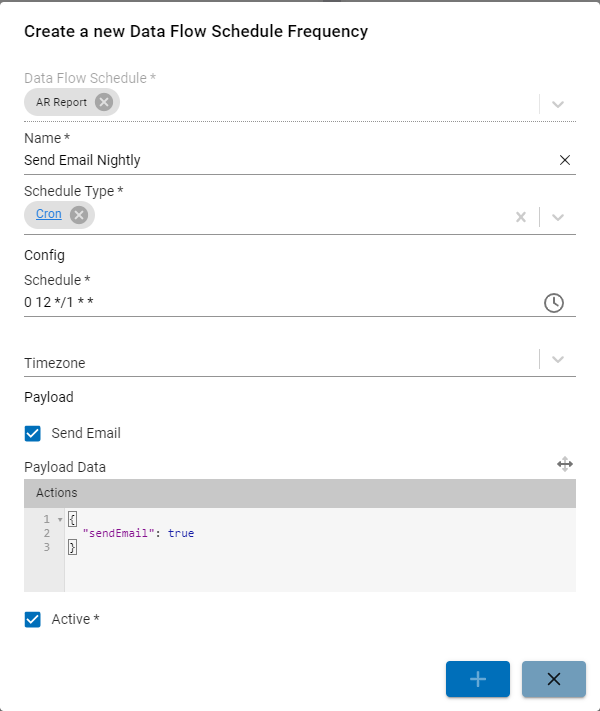Open the cron schedule clock picker
600x711 pixels.
(554, 303)
